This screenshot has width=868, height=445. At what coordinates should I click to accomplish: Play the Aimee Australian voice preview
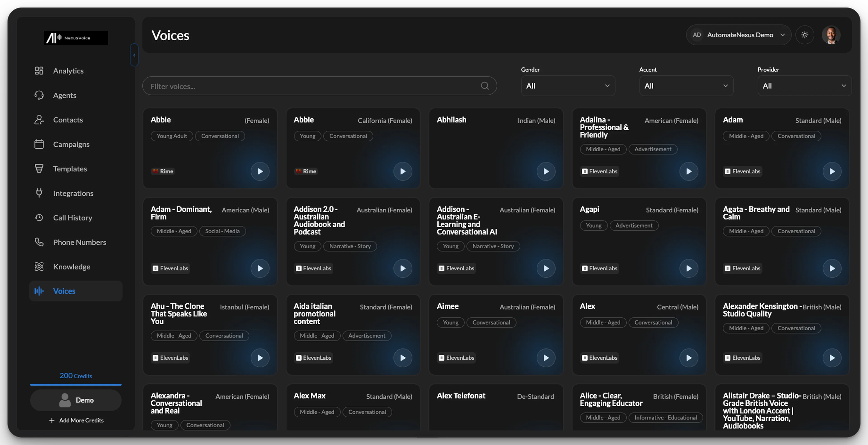(546, 358)
